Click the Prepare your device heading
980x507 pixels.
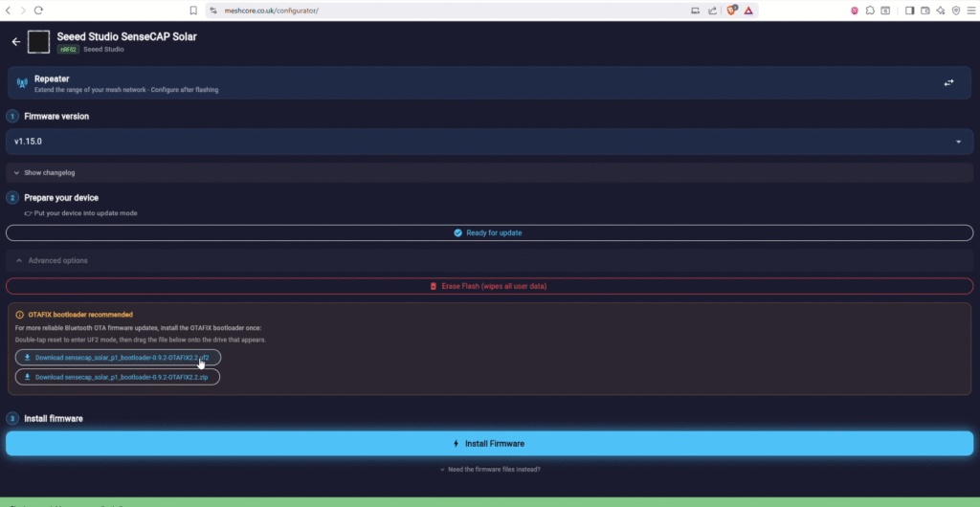[61, 198]
